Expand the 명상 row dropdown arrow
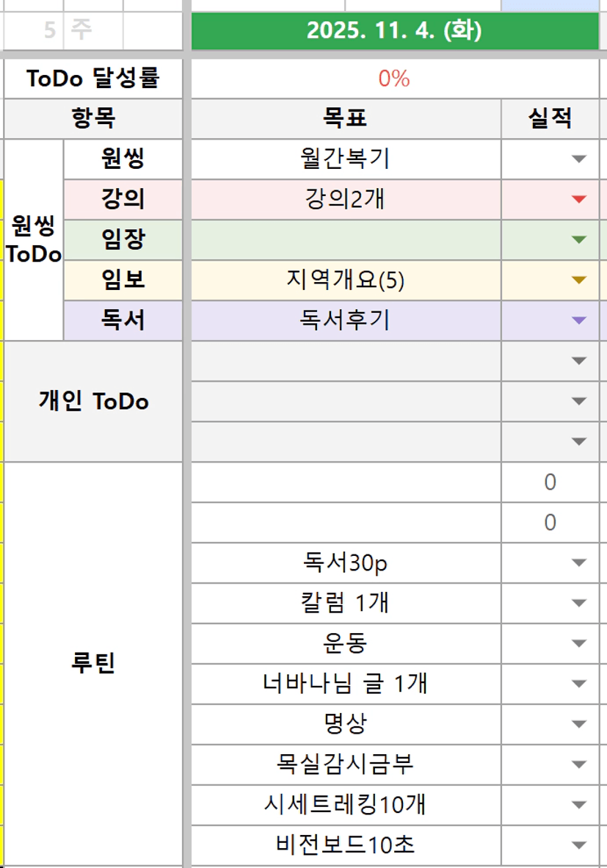The height and width of the screenshot is (868, 607). click(x=579, y=725)
